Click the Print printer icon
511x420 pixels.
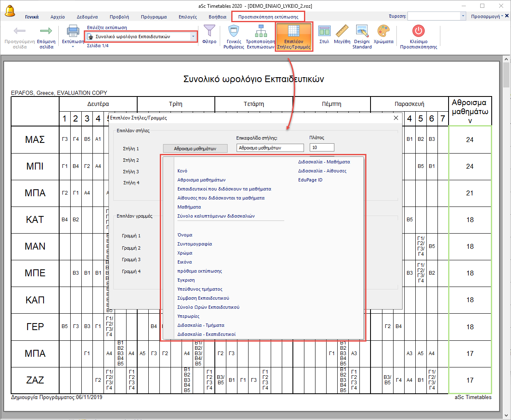click(x=73, y=31)
